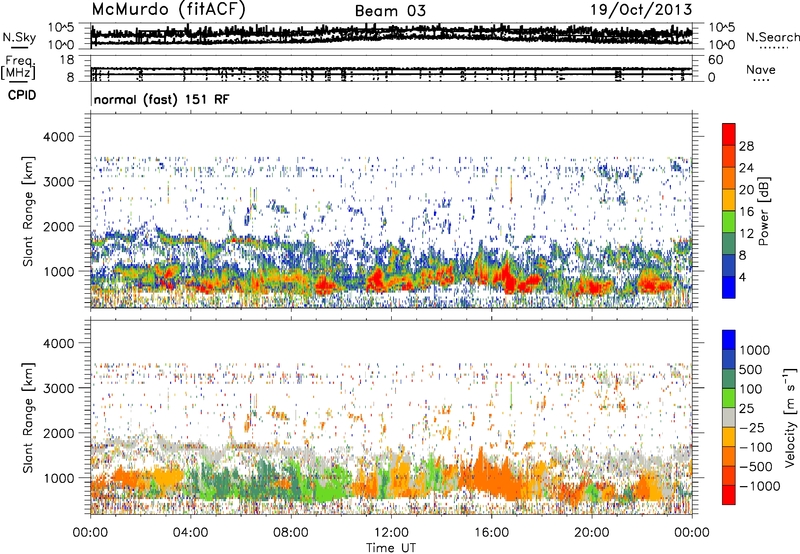Image resolution: width=800 pixels, height=554 pixels.
Task: Click the "Nave" label
Action: click(761, 69)
